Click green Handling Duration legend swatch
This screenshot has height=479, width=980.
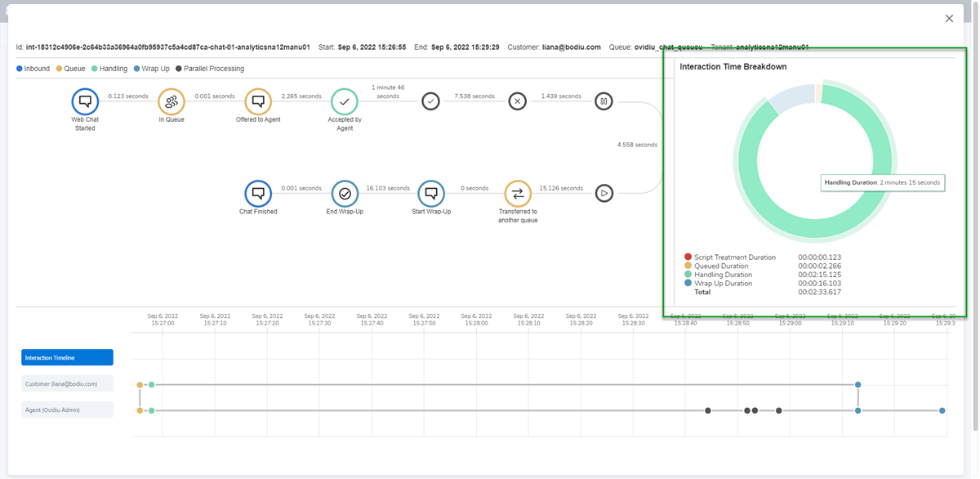(688, 275)
